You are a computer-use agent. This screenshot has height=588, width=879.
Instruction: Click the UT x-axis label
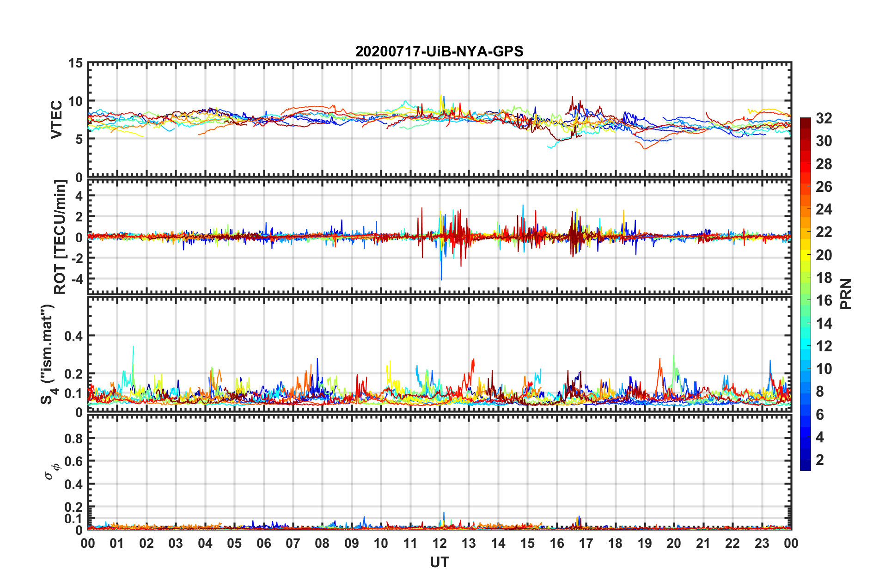(439, 562)
